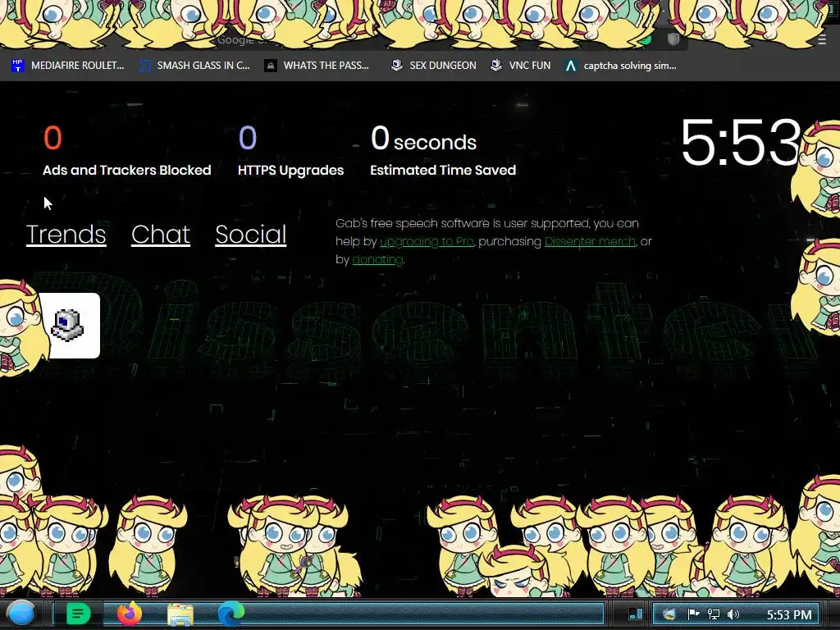This screenshot has height=630, width=840.
Task: Open the green chat app in taskbar
Action: [78, 614]
